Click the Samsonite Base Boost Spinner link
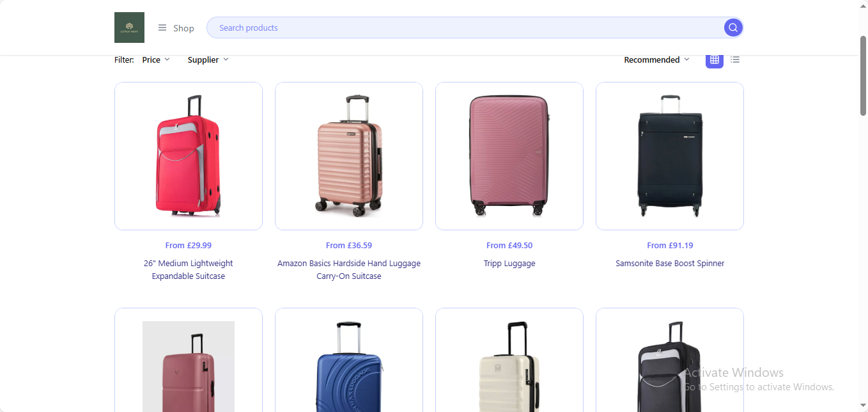 click(670, 264)
